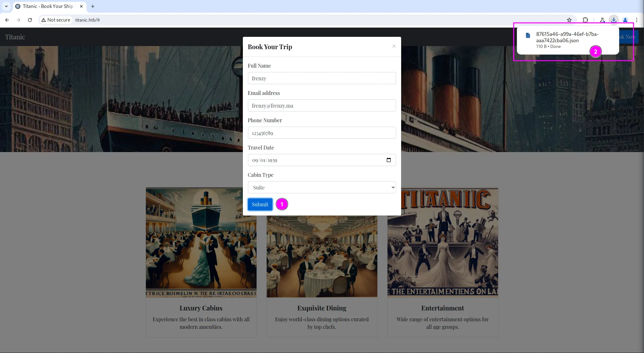Click the Titanic brand link in navbar
Image resolution: width=644 pixels, height=353 pixels.
pos(15,37)
